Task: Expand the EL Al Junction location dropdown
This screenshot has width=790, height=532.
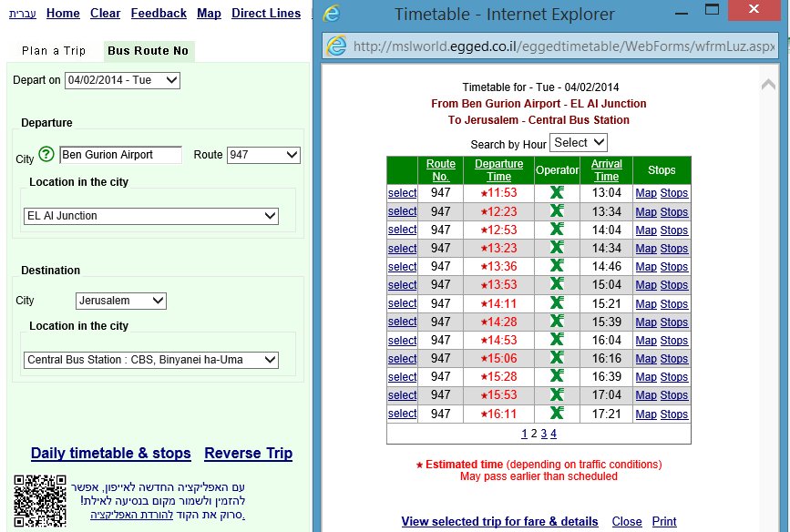Action: 151,216
